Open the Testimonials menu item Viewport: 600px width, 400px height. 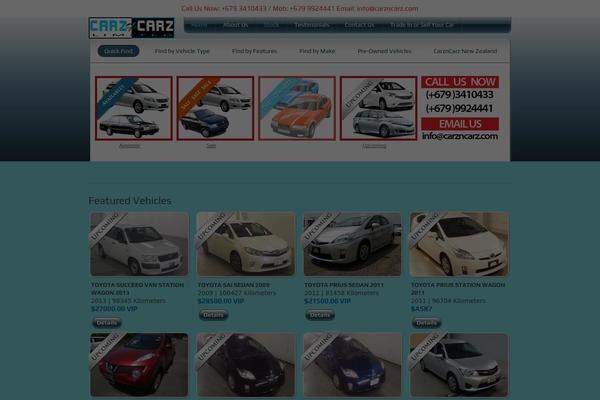click(x=312, y=25)
